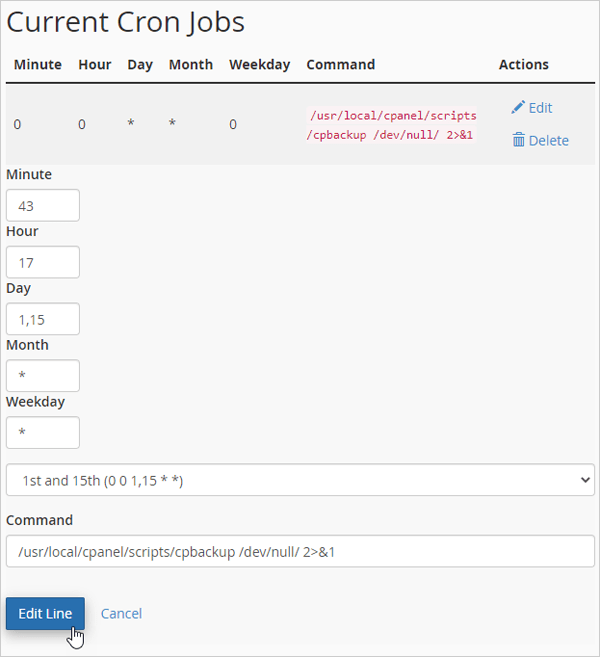Click into the Weekday input field
This screenshot has height=657, width=600.
pyautogui.click(x=43, y=432)
